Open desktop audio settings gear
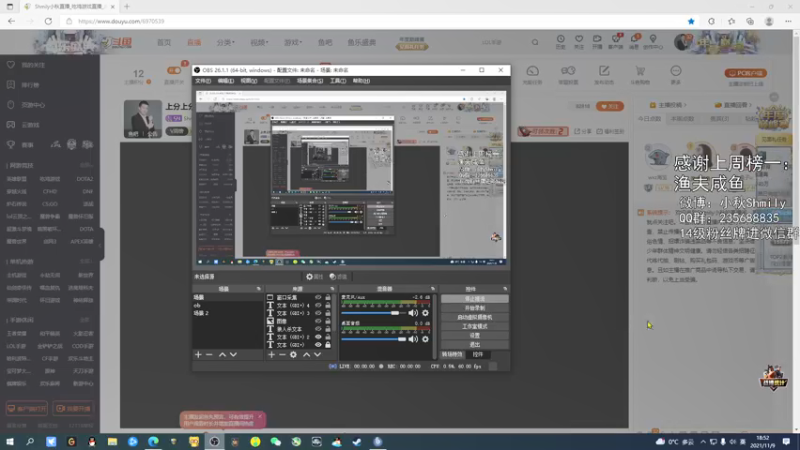Viewport: 800px width, 450px height. coord(426,339)
